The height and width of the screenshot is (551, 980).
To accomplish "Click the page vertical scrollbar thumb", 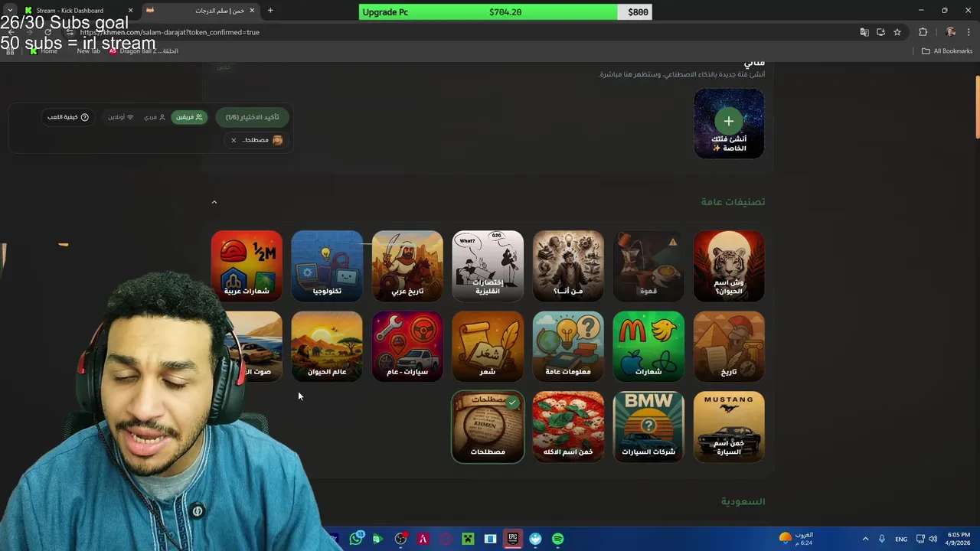I will click(977, 107).
